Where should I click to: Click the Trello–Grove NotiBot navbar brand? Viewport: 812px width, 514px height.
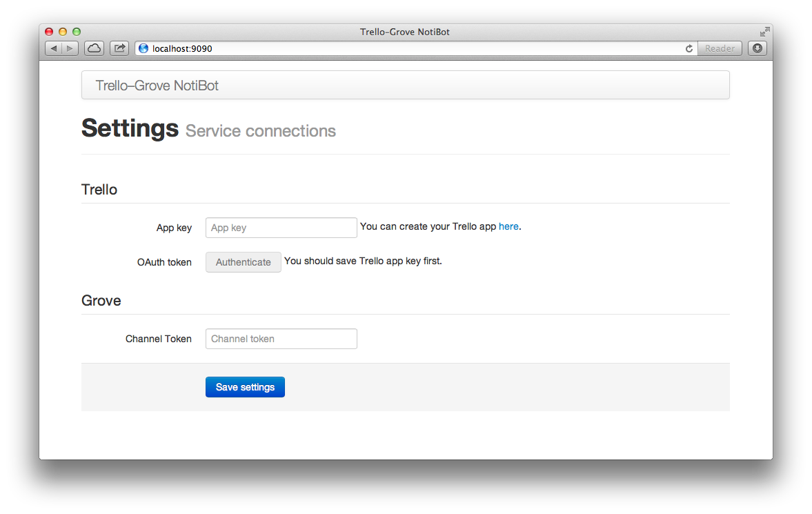157,86
